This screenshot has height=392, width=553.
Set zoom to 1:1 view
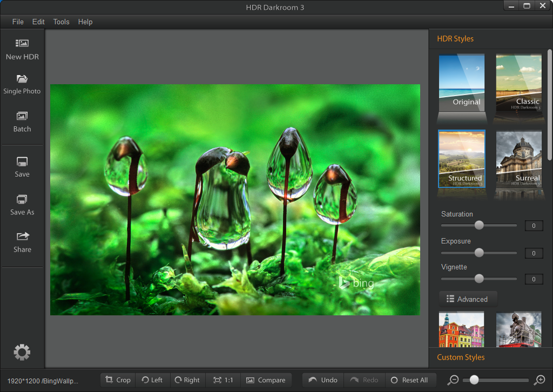point(223,380)
